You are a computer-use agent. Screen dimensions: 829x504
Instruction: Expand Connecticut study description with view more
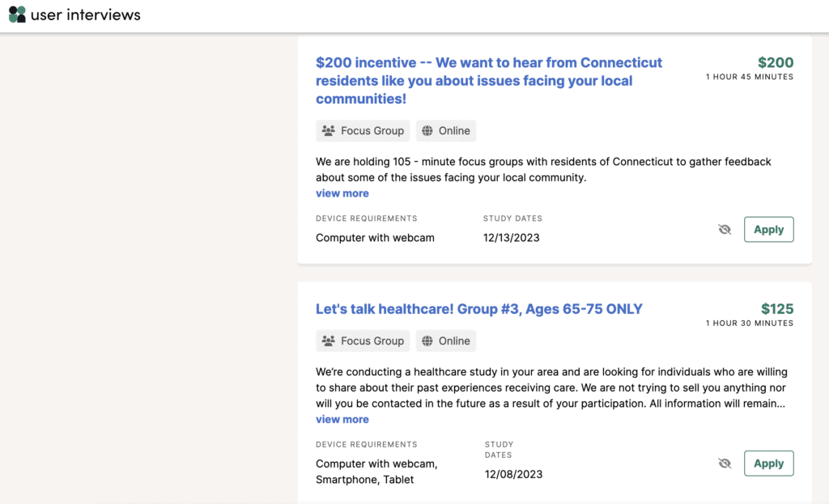pyautogui.click(x=342, y=193)
